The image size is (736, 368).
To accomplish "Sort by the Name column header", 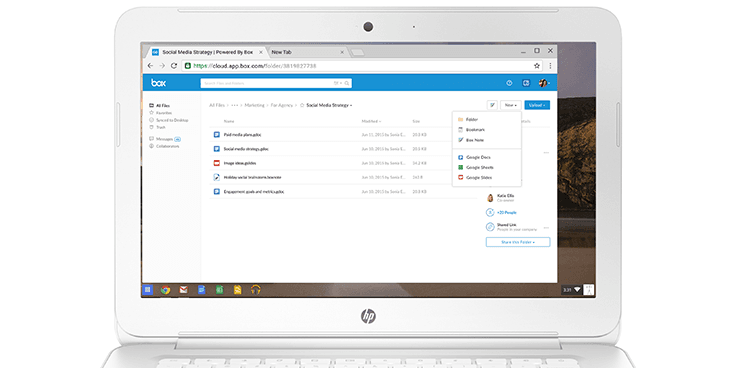I will pyautogui.click(x=229, y=121).
